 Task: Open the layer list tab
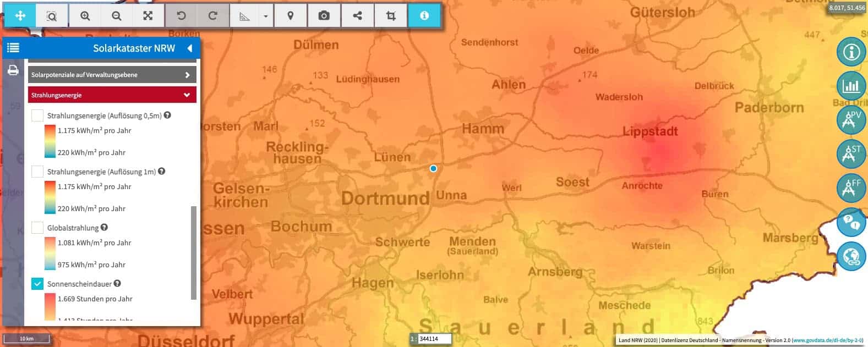pyautogui.click(x=13, y=48)
